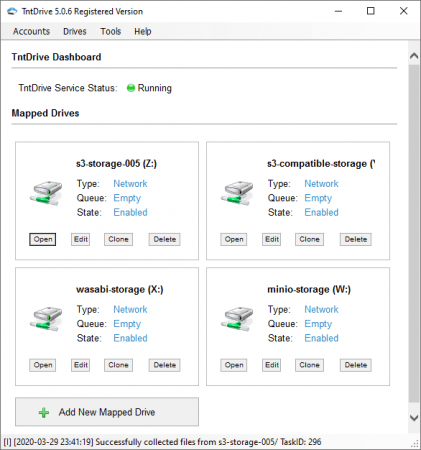Click Empty queue link for s3-storage-005
Image resolution: width=421 pixels, height=450 pixels.
tap(127, 198)
